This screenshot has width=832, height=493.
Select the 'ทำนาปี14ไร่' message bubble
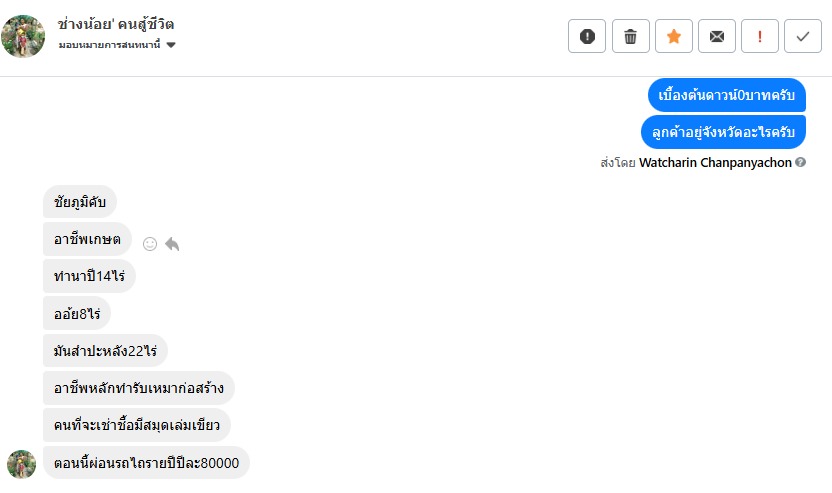coord(89,276)
